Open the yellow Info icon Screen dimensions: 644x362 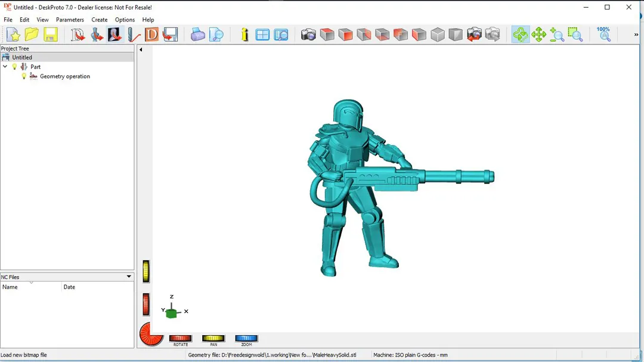pyautogui.click(x=244, y=35)
